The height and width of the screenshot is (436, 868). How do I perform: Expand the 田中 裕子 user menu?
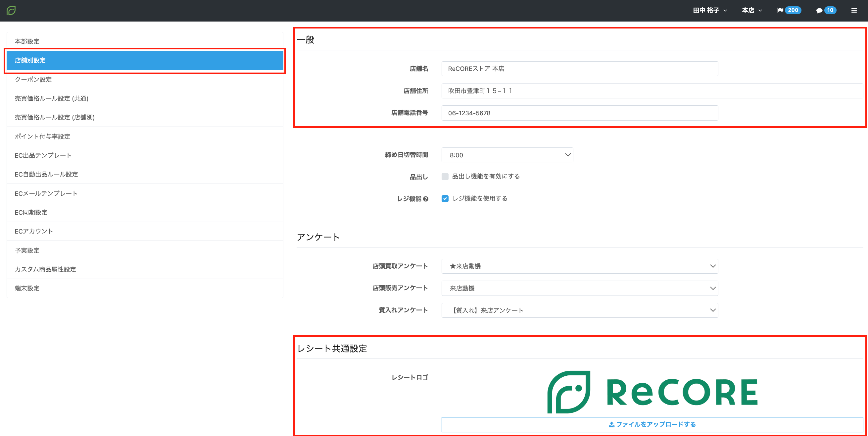coord(710,11)
